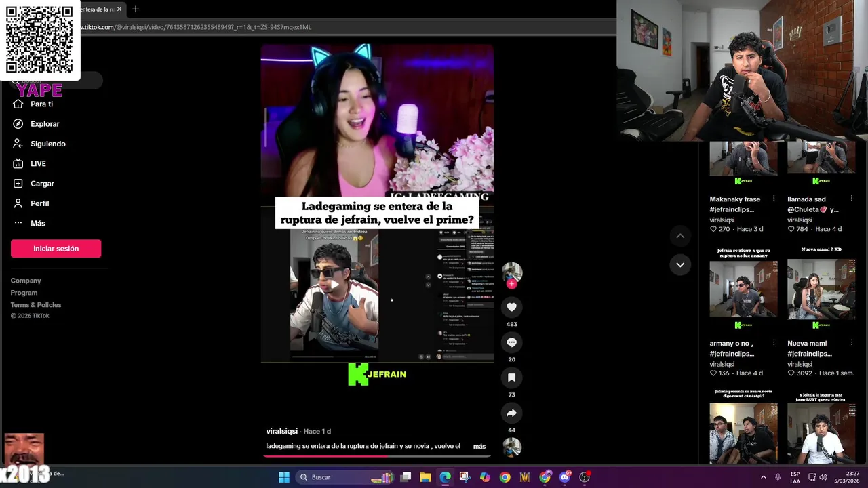Open the Snipping Tool taskbar icon

click(465, 477)
